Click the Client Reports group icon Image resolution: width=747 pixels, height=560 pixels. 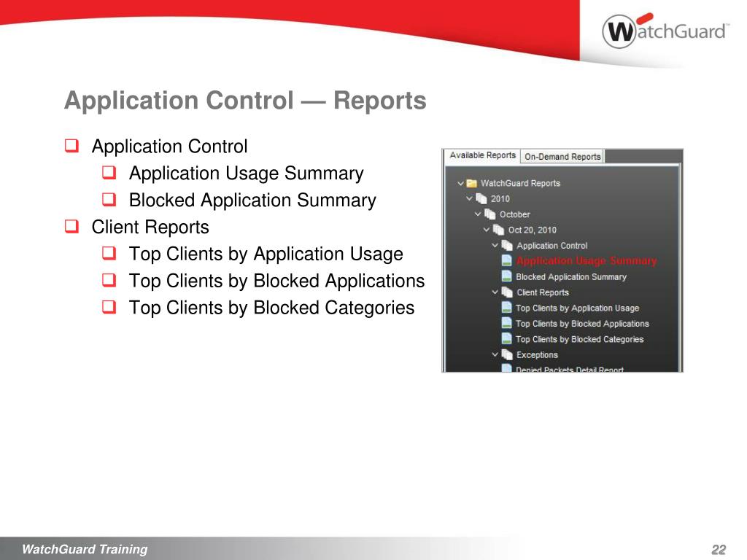[507, 292]
